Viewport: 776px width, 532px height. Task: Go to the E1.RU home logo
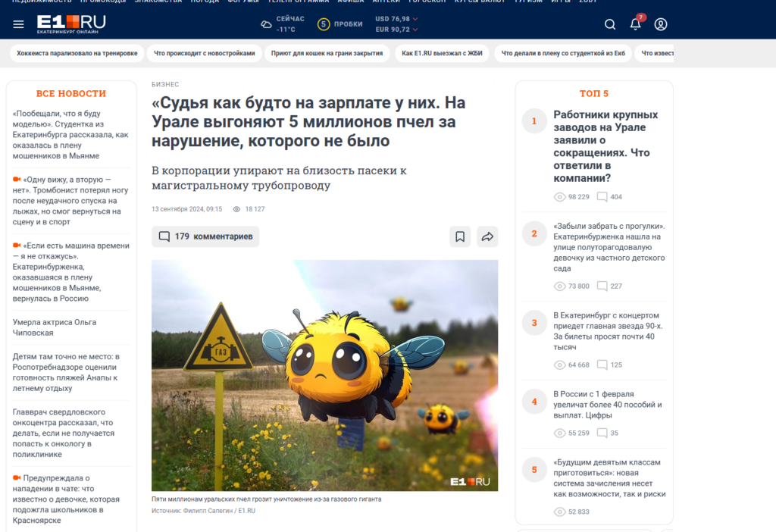tap(71, 24)
